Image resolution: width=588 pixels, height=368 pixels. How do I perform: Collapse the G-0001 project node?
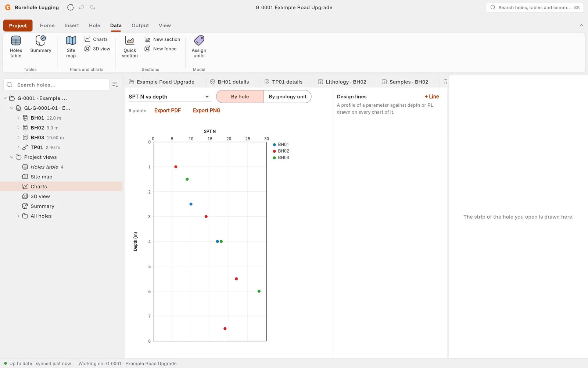coord(5,98)
